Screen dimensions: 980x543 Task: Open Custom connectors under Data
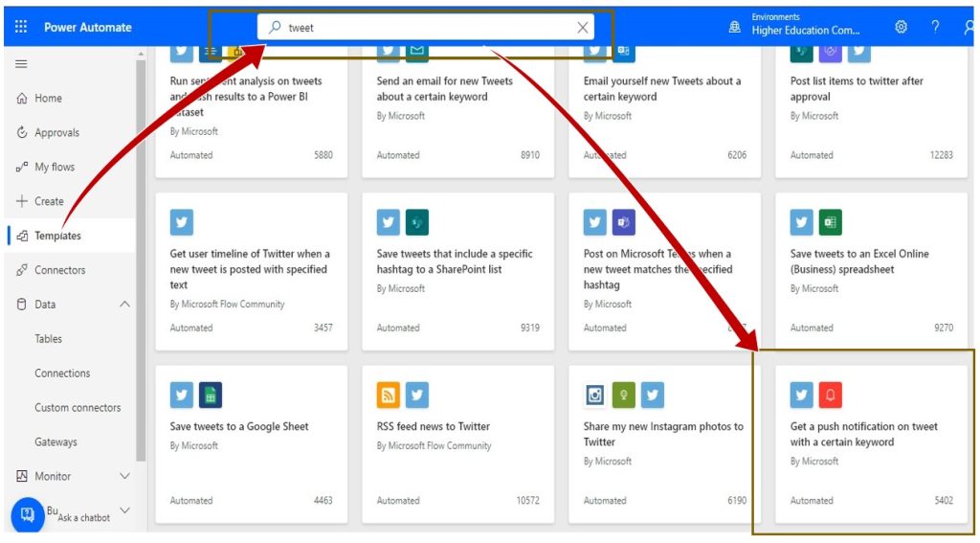[x=78, y=407]
